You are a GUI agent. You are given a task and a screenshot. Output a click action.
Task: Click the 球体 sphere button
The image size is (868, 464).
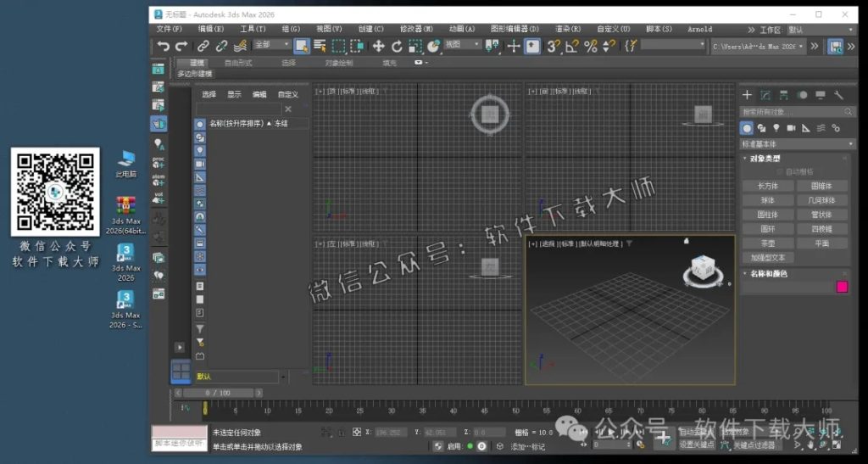coord(768,200)
